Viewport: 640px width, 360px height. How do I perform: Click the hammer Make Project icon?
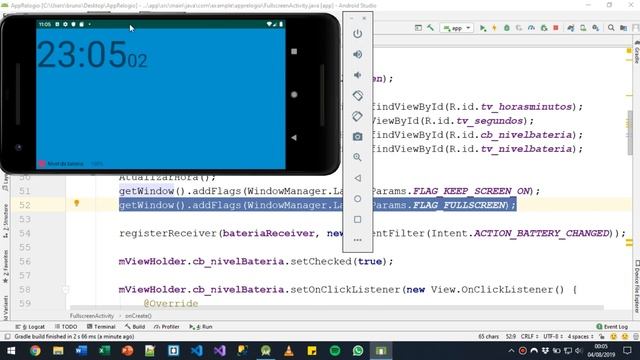coord(431,28)
